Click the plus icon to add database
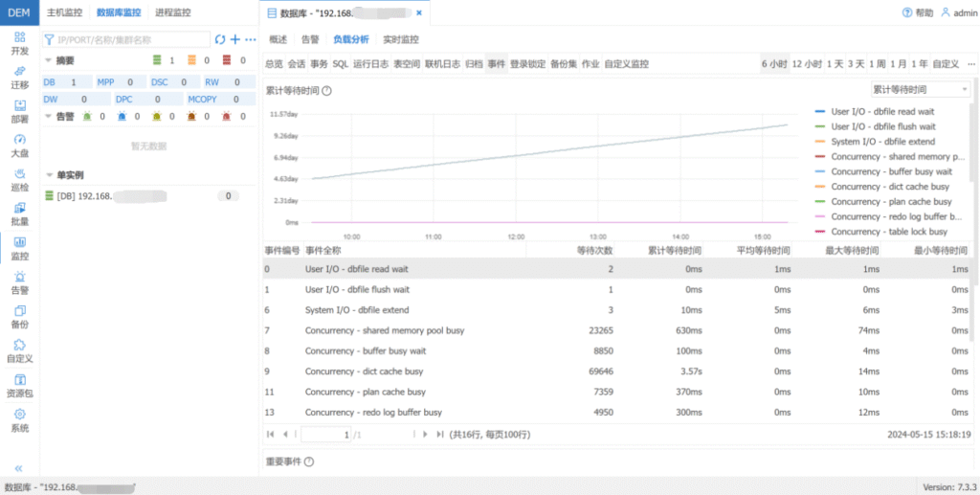Viewport: 980px width, 495px height. coord(235,39)
